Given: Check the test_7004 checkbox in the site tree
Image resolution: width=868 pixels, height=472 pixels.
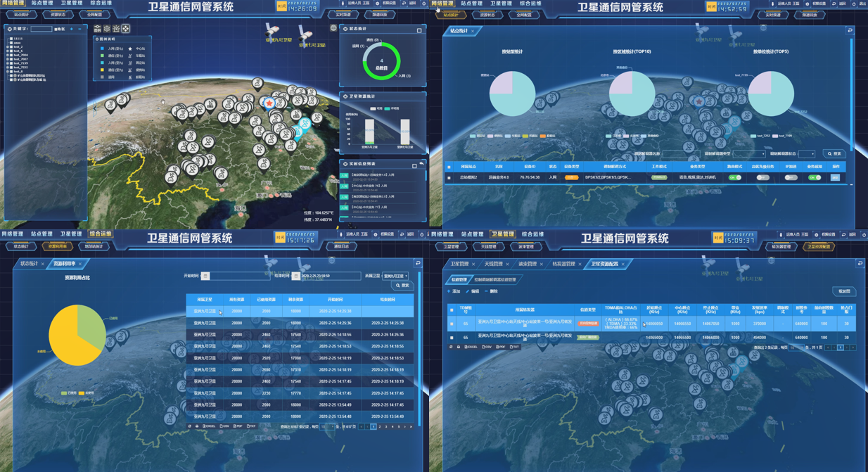Looking at the screenshot, I should point(11,55).
